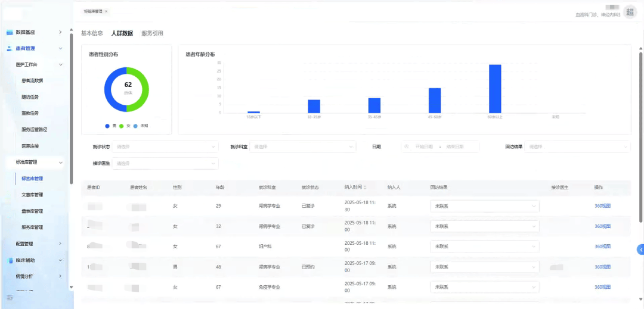Open the 就诊状态 filter dropdown
The width and height of the screenshot is (644, 309).
[165, 146]
